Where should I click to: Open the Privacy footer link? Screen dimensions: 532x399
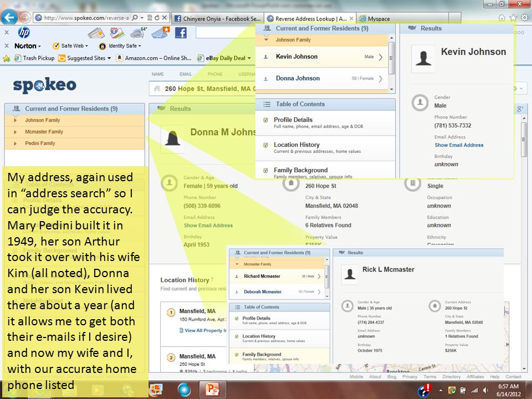(410, 377)
